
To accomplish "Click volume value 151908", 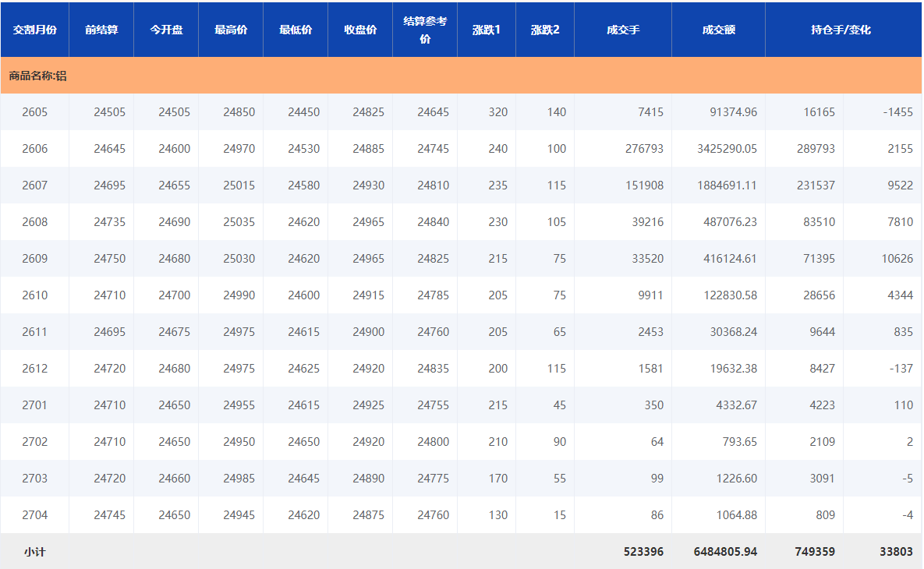I will tap(644, 185).
